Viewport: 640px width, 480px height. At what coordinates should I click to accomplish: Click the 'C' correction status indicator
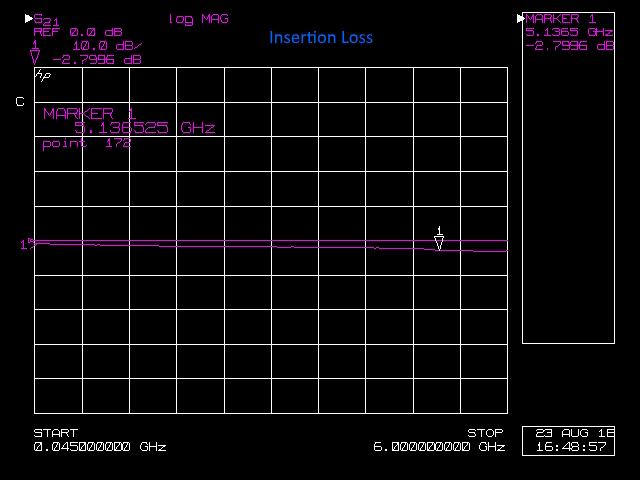(19, 102)
